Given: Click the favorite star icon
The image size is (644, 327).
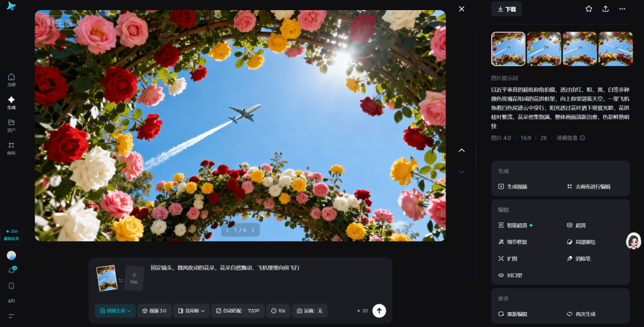Looking at the screenshot, I should coord(589,9).
